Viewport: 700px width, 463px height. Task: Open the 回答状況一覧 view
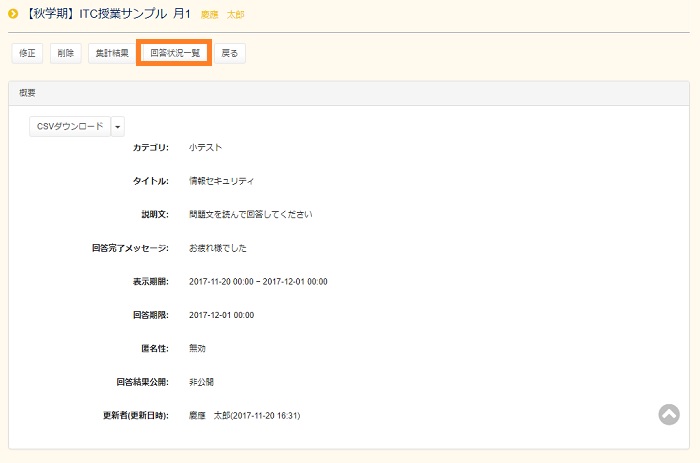[x=173, y=53]
